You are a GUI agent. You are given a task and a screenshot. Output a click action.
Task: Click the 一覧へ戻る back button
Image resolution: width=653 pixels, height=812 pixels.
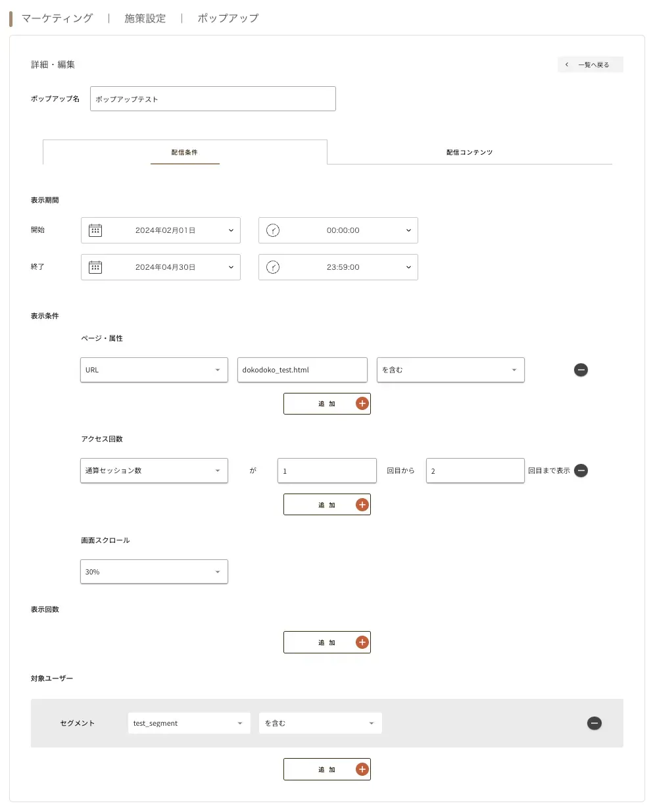pos(590,64)
